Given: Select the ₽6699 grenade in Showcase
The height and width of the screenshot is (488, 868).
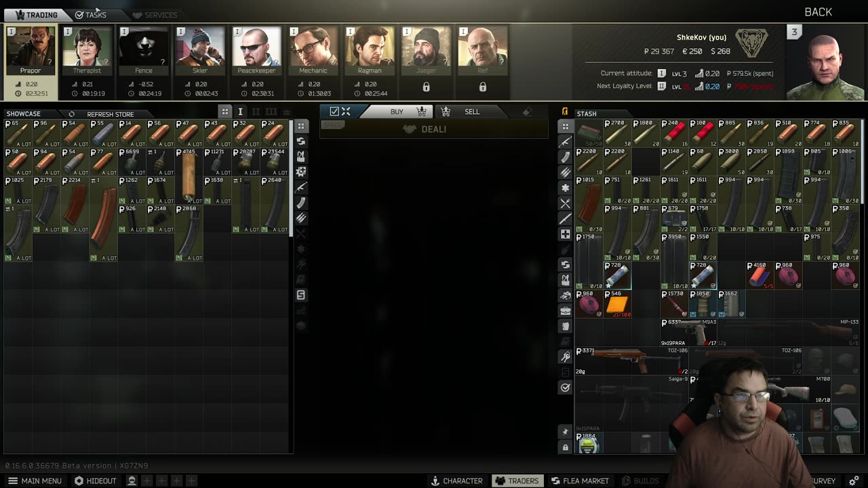Looking at the screenshot, I should (x=132, y=162).
